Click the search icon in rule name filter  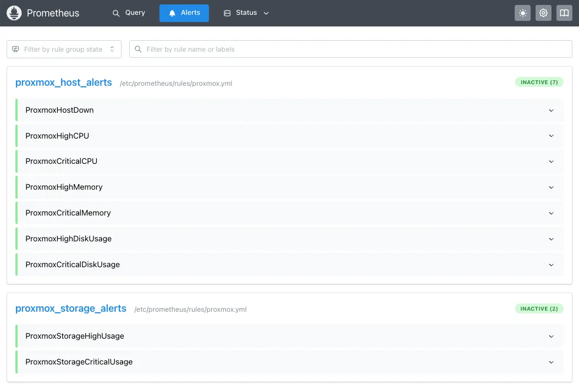138,49
